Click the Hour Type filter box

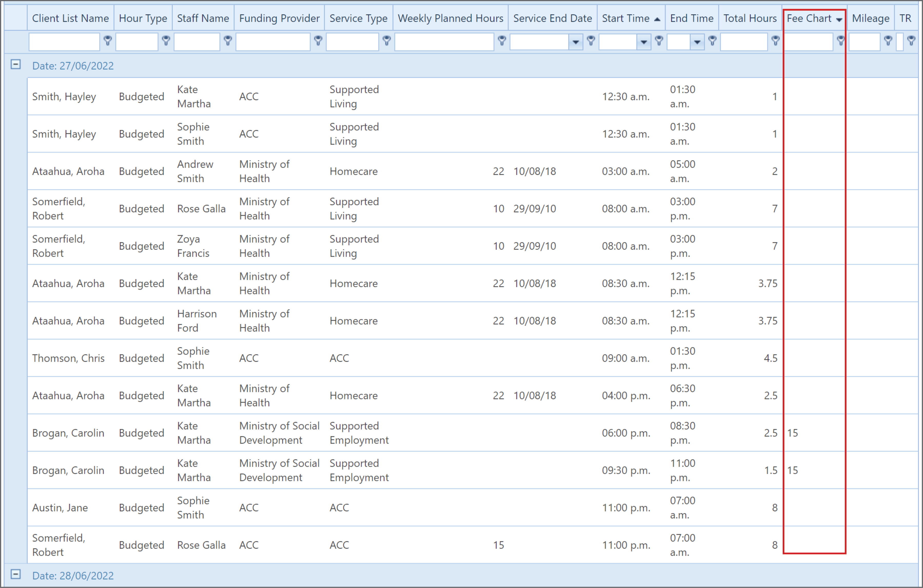137,42
